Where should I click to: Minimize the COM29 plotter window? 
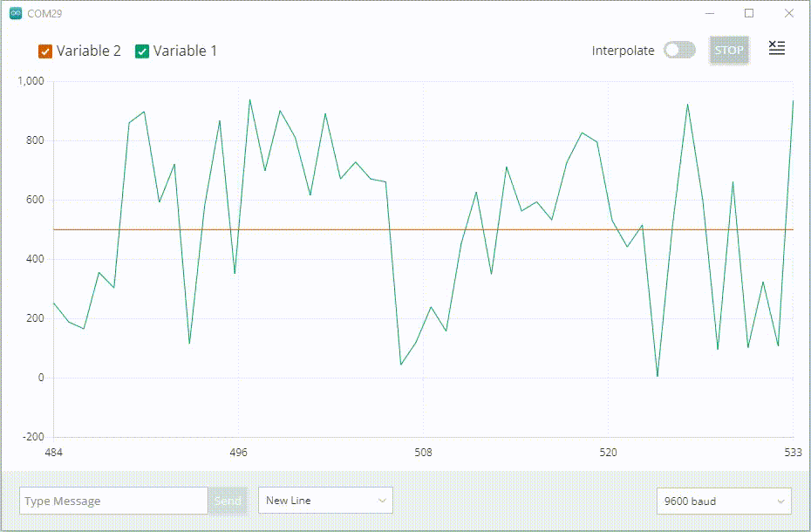[709, 14]
